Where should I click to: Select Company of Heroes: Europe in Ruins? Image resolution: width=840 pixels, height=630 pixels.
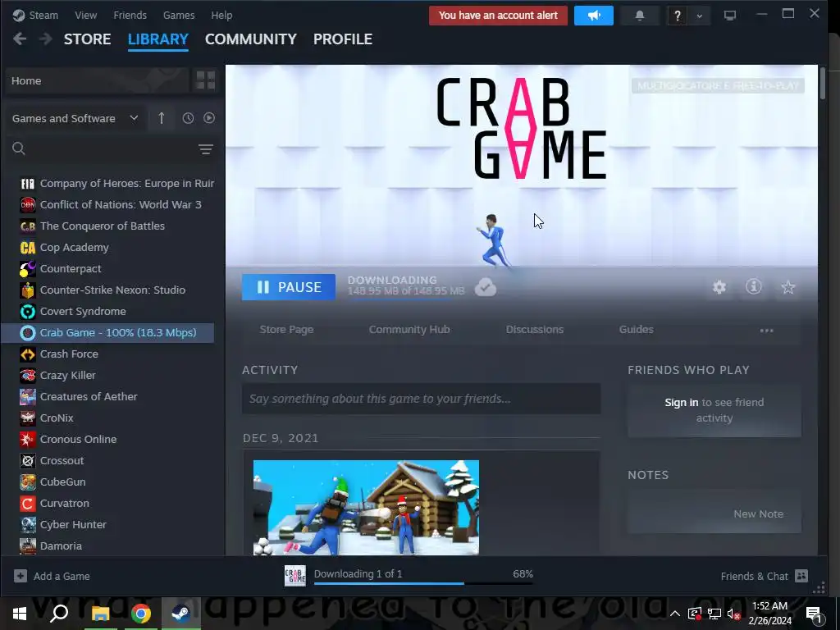coord(116,183)
